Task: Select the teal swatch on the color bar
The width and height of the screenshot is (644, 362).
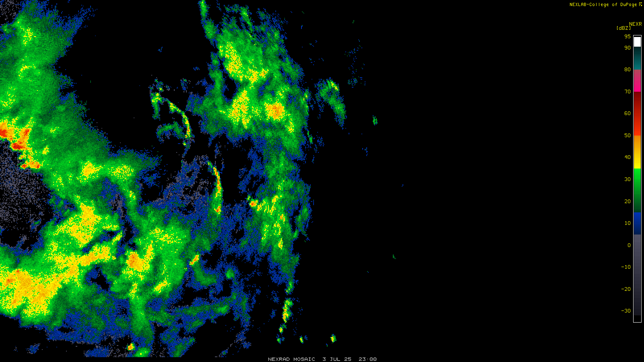Action: click(637, 59)
